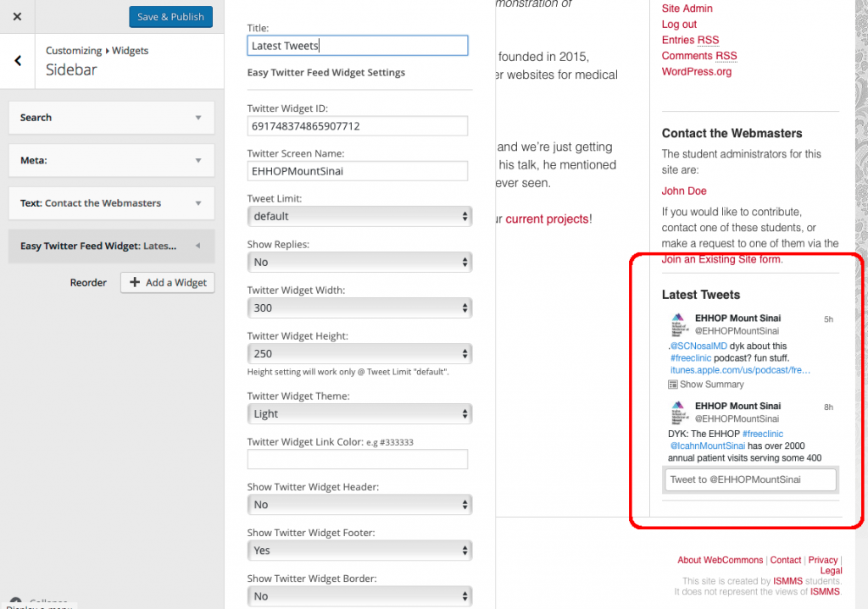Expand the Meta widget arrow

(198, 160)
